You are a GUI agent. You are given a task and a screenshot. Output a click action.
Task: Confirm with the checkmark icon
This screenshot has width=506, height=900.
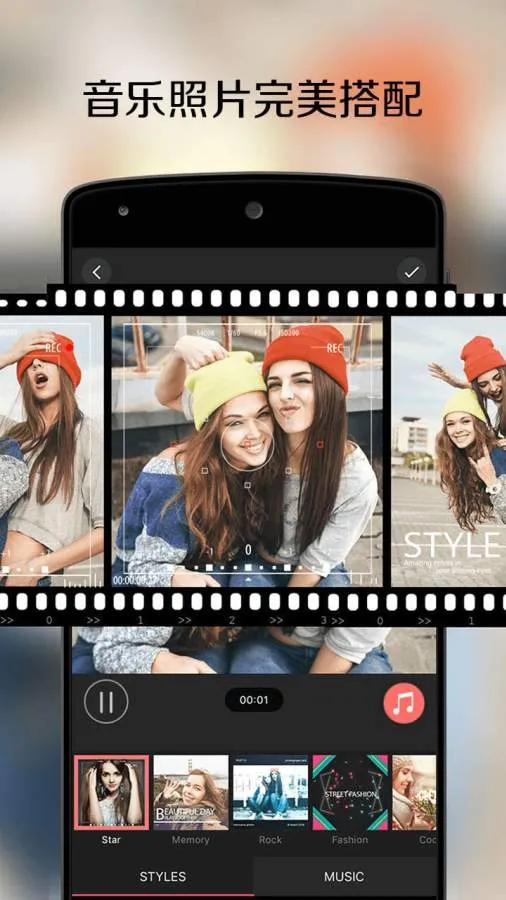click(x=411, y=273)
